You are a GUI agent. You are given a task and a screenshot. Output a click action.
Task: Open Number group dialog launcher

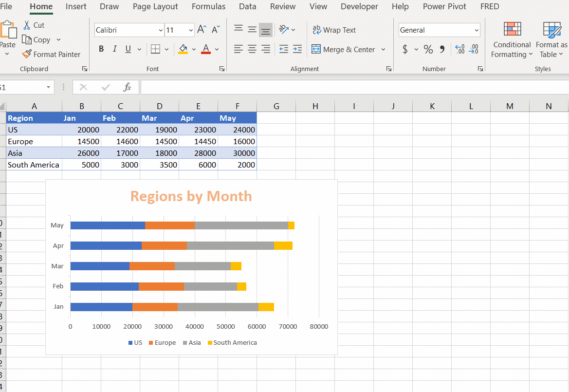pyautogui.click(x=480, y=69)
